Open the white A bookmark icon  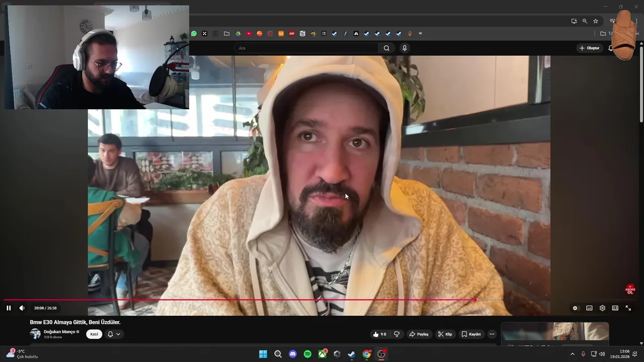(x=356, y=34)
